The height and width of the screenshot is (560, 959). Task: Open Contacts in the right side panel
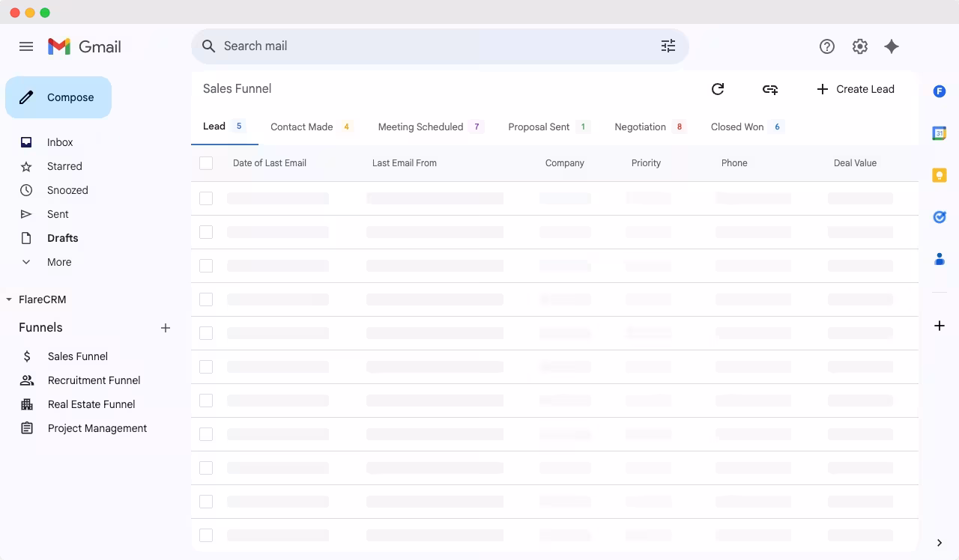[940, 259]
